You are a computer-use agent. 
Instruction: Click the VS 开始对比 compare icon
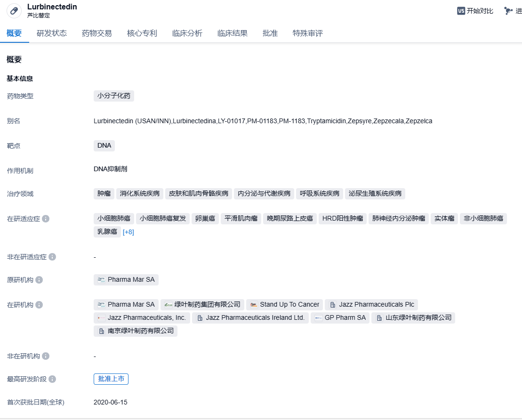[461, 11]
